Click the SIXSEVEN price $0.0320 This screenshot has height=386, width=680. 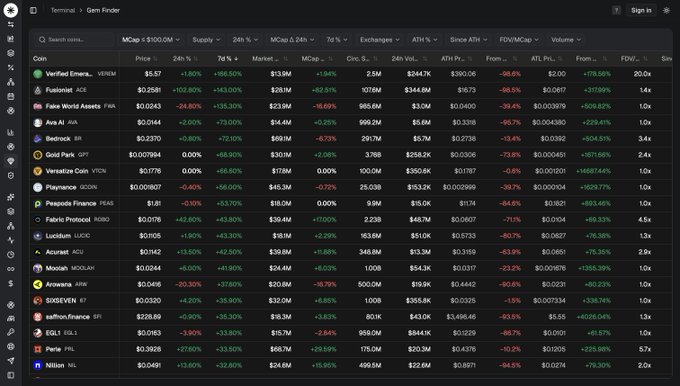click(x=148, y=301)
